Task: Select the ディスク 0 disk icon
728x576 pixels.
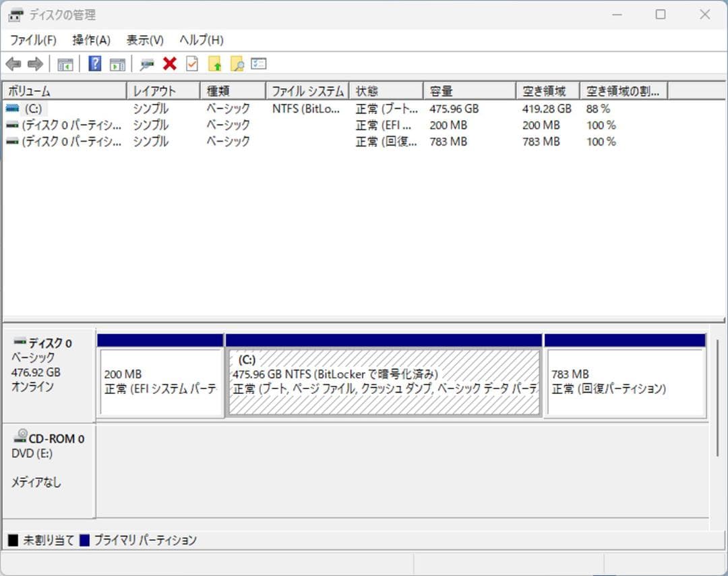Action: point(18,343)
